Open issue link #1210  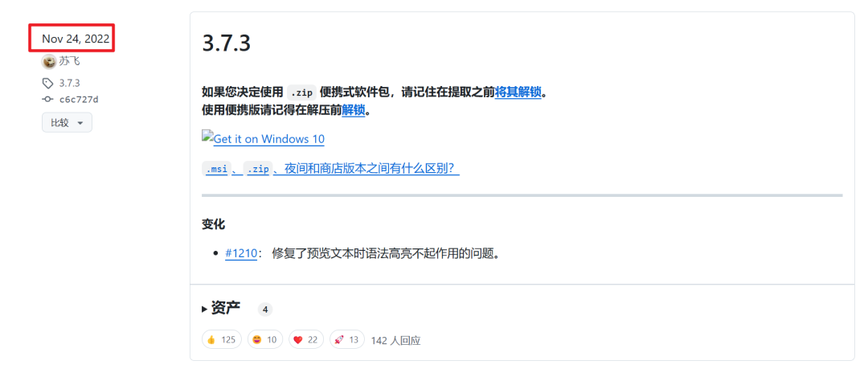tap(241, 254)
